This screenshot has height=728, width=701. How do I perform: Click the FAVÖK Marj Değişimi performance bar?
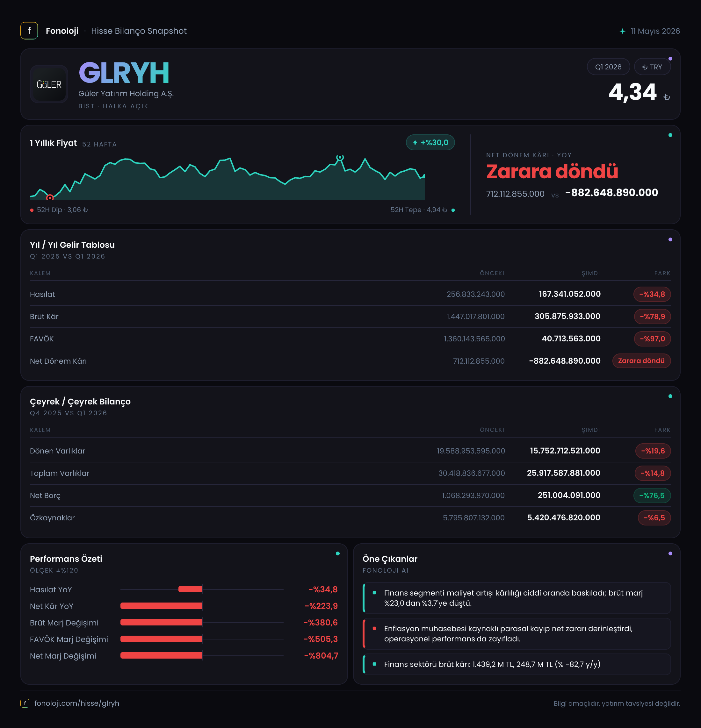pyautogui.click(x=161, y=639)
